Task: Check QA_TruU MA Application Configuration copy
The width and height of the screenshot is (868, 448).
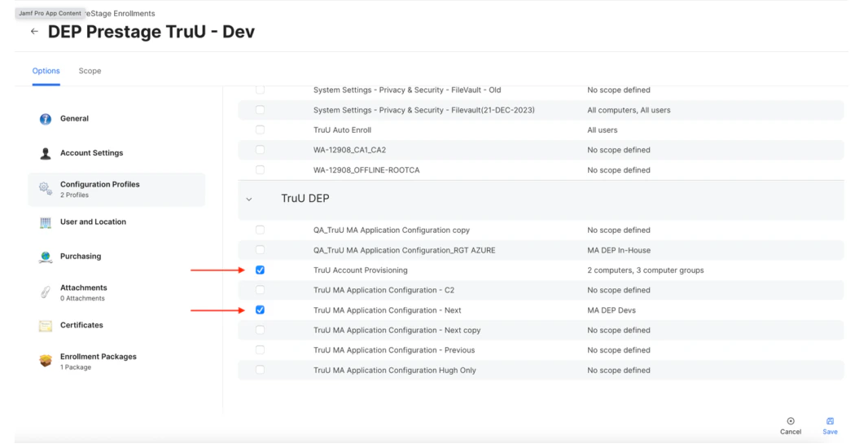Action: (261, 230)
